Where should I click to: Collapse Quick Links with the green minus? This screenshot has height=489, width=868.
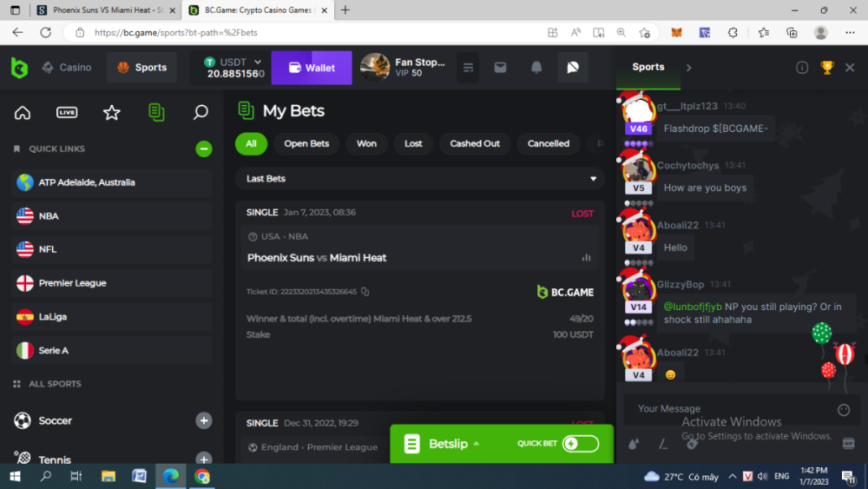click(x=204, y=149)
